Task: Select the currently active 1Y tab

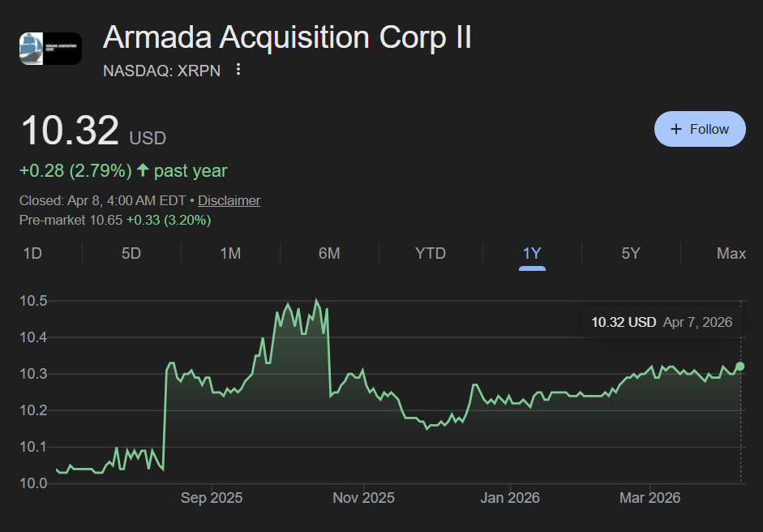Action: click(531, 253)
